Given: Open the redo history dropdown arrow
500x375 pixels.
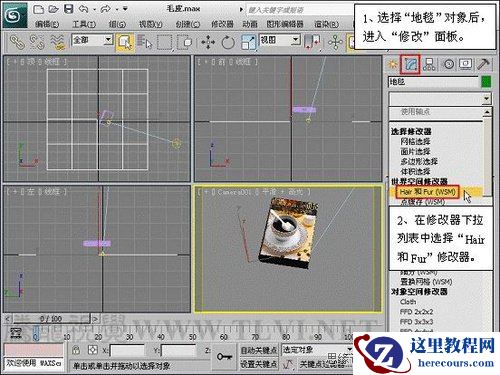Looking at the screenshot, I should pyautogui.click(x=116, y=9).
